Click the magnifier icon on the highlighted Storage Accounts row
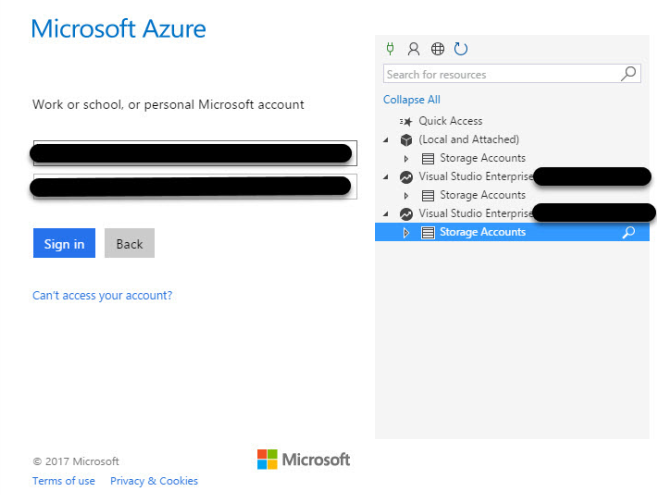 point(629,232)
